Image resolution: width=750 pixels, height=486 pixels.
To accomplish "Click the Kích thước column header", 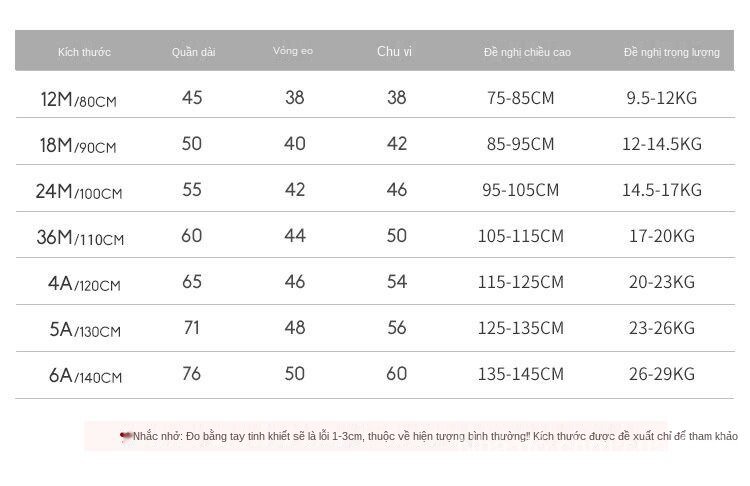I will point(84,52).
